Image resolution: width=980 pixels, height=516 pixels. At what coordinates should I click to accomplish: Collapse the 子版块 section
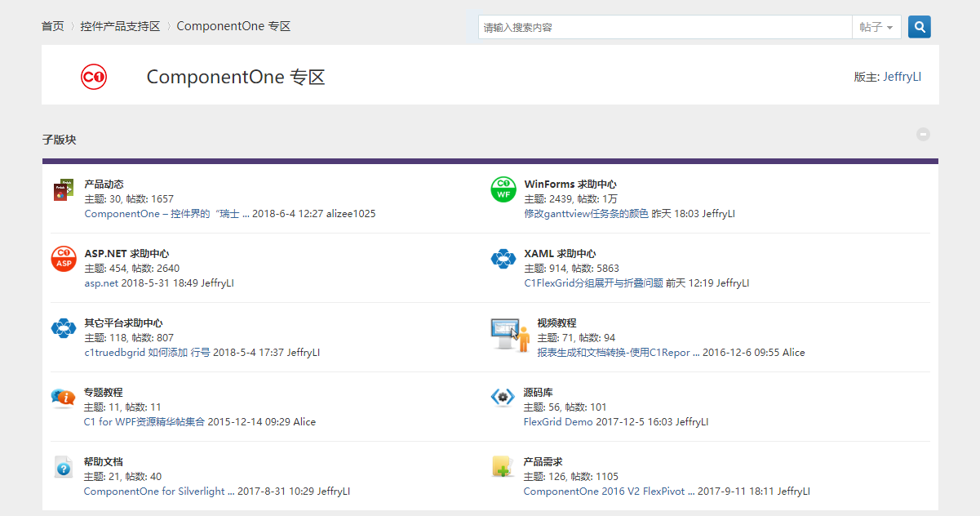[x=923, y=134]
